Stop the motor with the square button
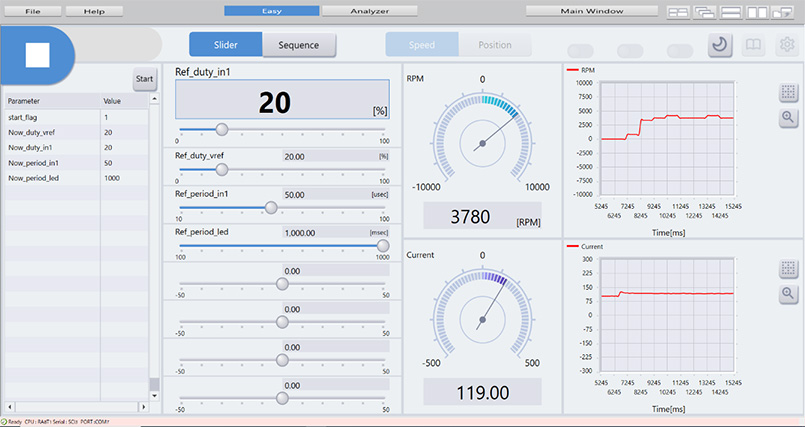Viewport: 805px width, 427px height. click(37, 55)
